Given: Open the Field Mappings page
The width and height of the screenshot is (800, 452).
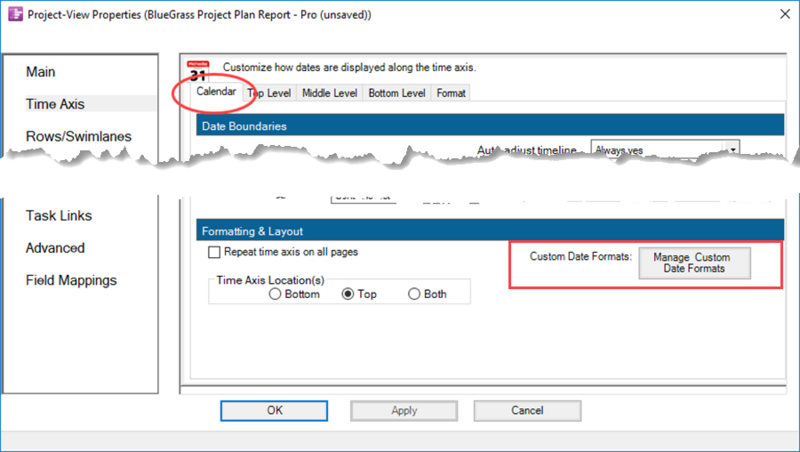Looking at the screenshot, I should pyautogui.click(x=71, y=280).
